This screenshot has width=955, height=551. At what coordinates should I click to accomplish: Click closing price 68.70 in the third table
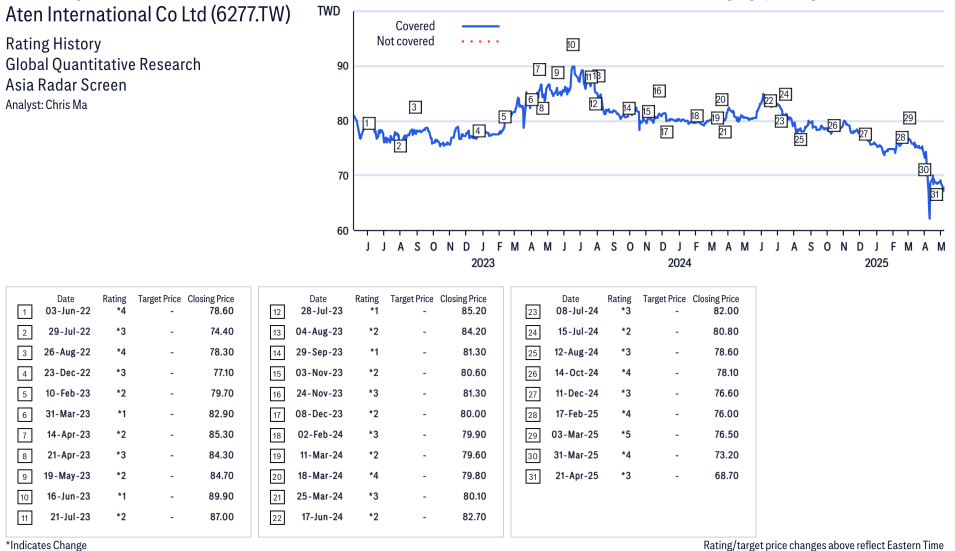point(727,476)
